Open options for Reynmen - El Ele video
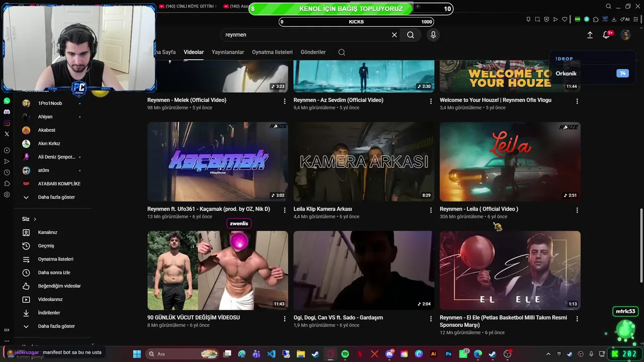This screenshot has height=362, width=644. pos(577,319)
